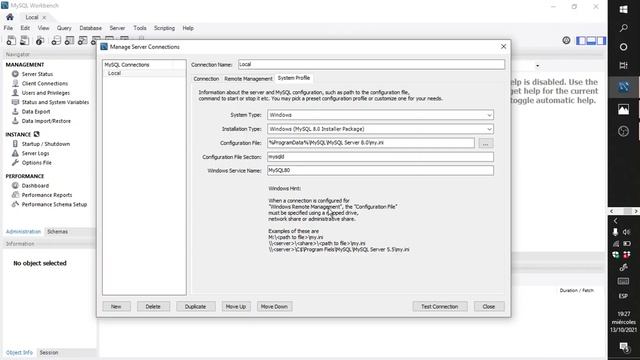Click the icon beside the INSTANCE heading
The width and height of the screenshot is (640, 360).
(x=36, y=134)
